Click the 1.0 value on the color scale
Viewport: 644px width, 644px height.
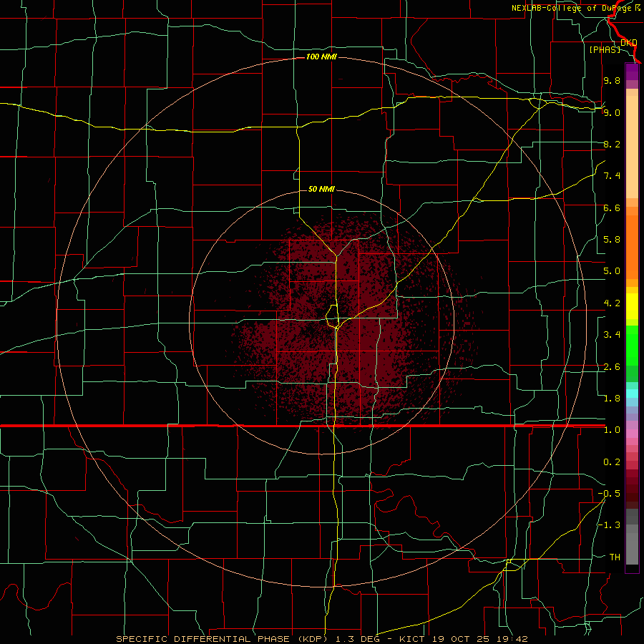612,430
